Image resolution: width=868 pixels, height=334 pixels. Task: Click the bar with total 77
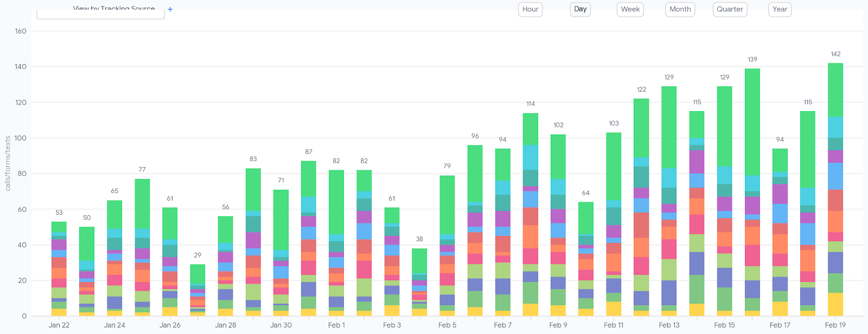[x=142, y=248]
